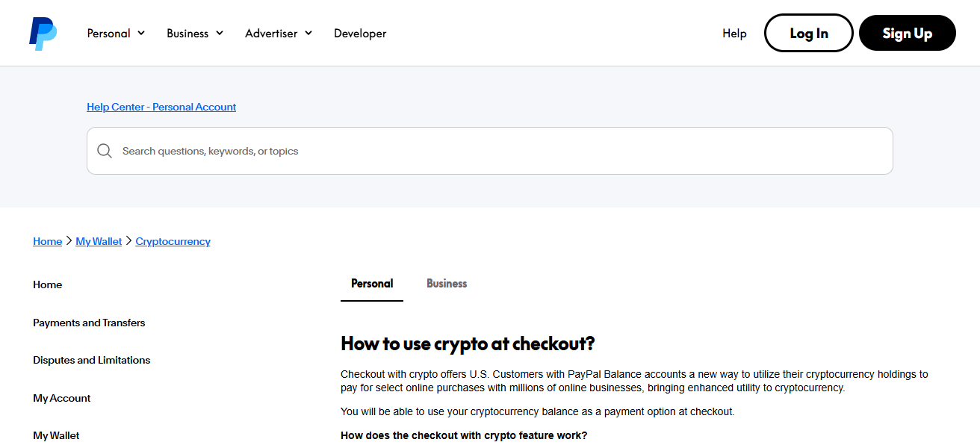
Task: Click the Cryptocurrency breadcrumb link
Action: pos(173,240)
